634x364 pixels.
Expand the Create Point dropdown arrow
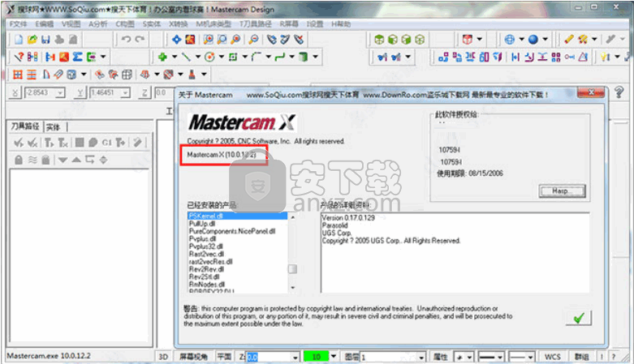175,57
